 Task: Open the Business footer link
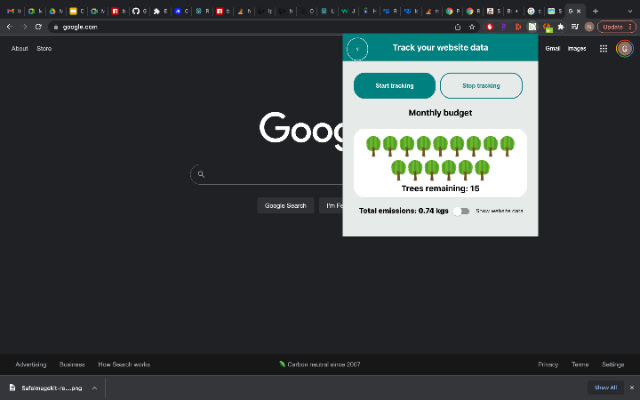(x=72, y=364)
